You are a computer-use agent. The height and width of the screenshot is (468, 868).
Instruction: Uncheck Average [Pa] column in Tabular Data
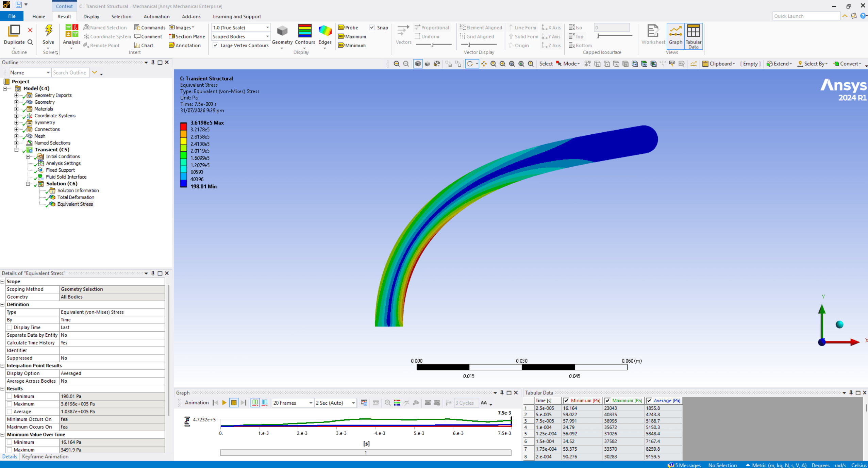tap(649, 400)
